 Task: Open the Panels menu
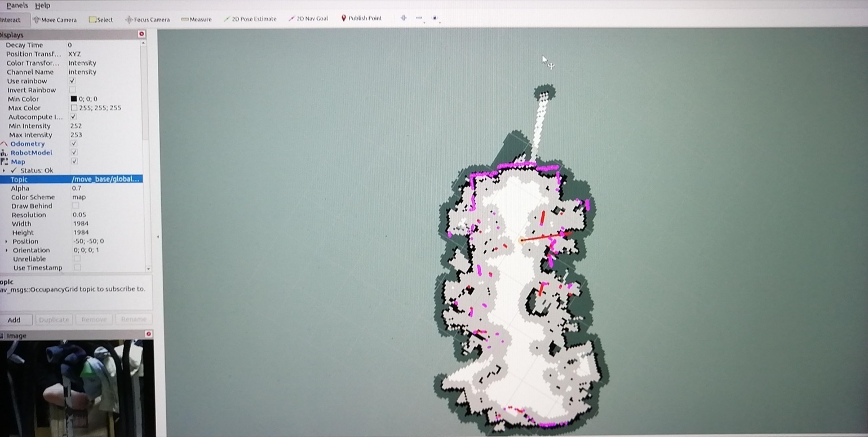[x=17, y=6]
